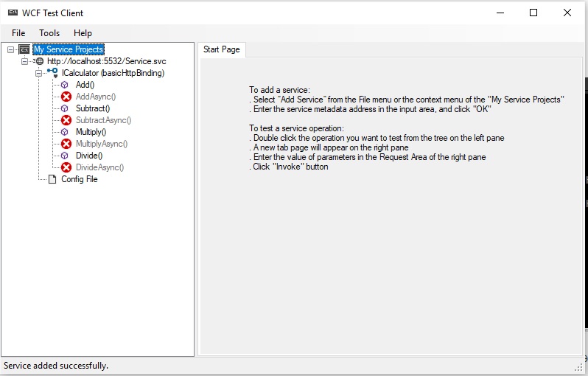Open the File menu
This screenshot has width=588, height=376.
tap(18, 33)
